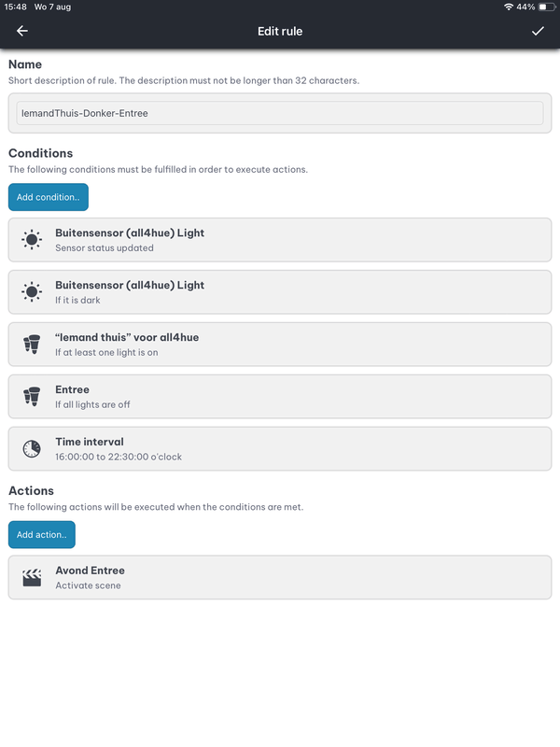Screen dimensions: 560x747
Task: Save the rule via the checkmark icon
Action: point(539,31)
